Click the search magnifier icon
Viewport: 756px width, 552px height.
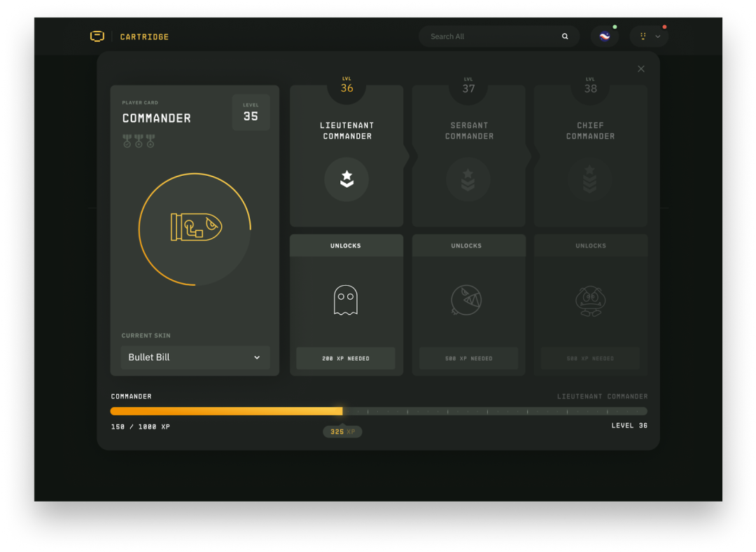[565, 36]
